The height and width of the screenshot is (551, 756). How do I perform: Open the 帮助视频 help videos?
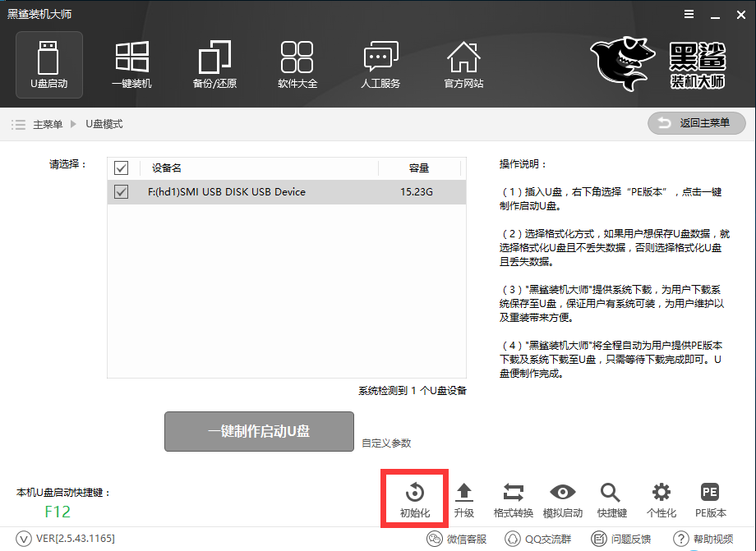coord(704,539)
